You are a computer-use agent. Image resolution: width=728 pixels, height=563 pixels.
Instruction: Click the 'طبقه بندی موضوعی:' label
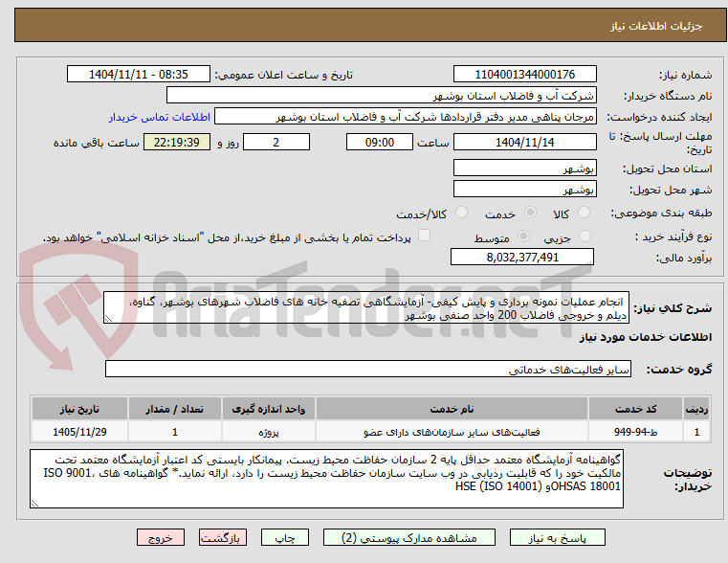pos(661,214)
